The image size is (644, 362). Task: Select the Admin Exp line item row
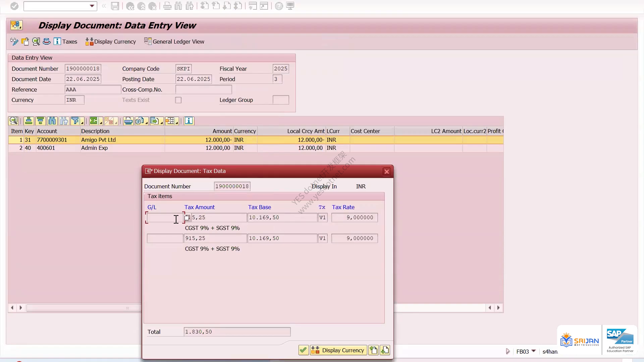pyautogui.click(x=256, y=148)
